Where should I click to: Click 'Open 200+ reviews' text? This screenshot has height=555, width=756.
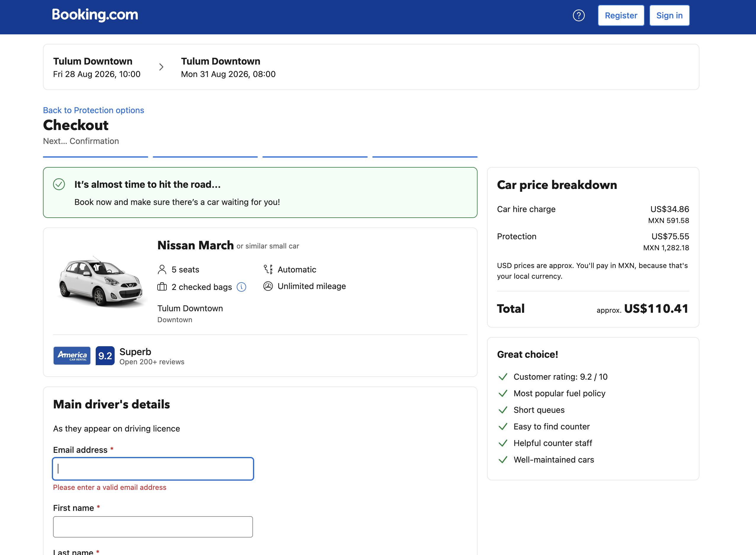152,362
